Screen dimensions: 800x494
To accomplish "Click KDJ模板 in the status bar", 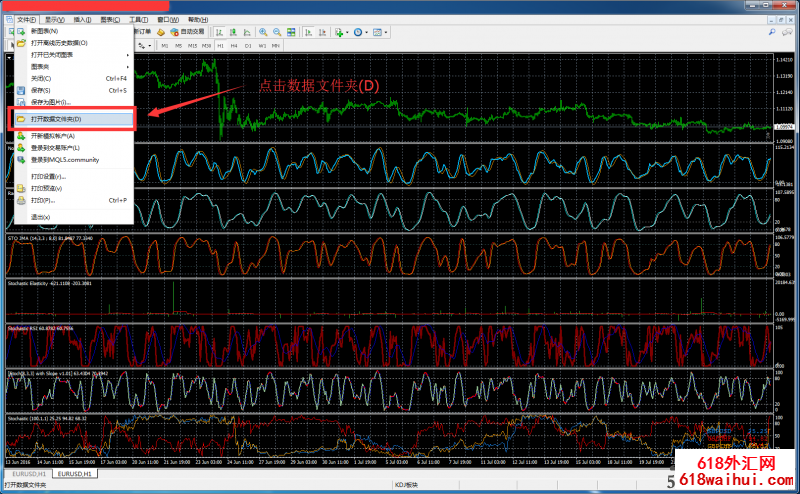I will (x=406, y=485).
